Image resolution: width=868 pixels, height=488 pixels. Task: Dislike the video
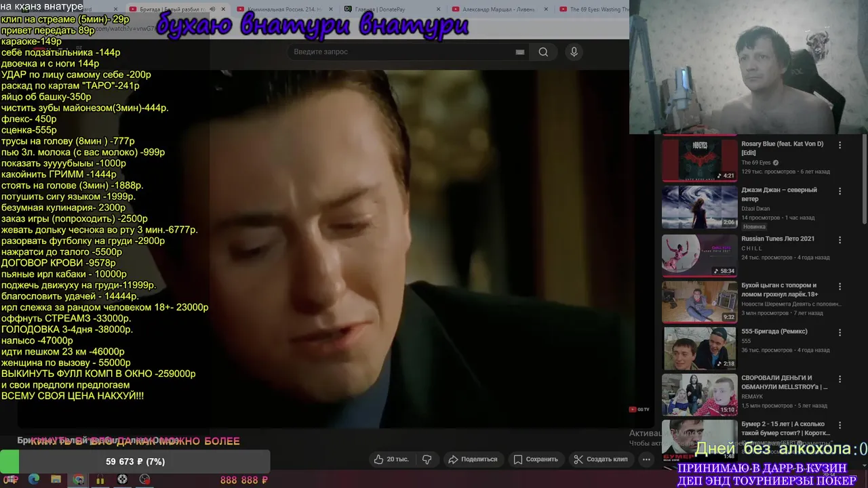[427, 460]
